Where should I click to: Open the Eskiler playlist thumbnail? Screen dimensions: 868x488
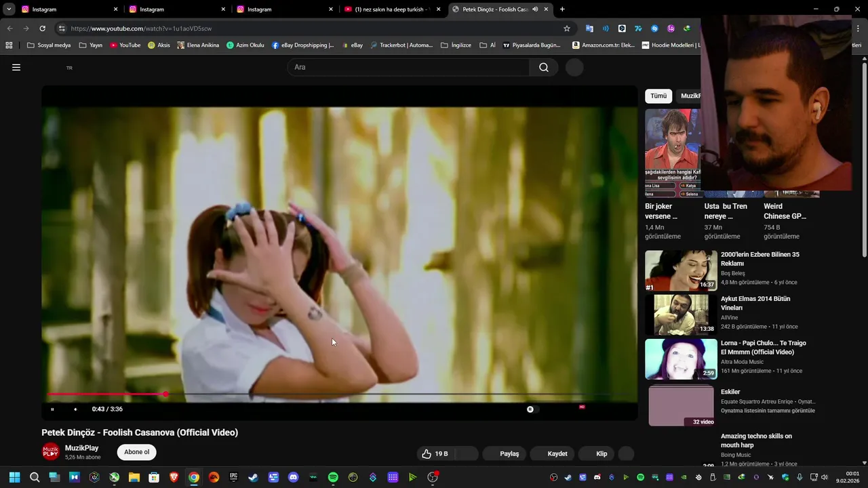pyautogui.click(x=681, y=405)
